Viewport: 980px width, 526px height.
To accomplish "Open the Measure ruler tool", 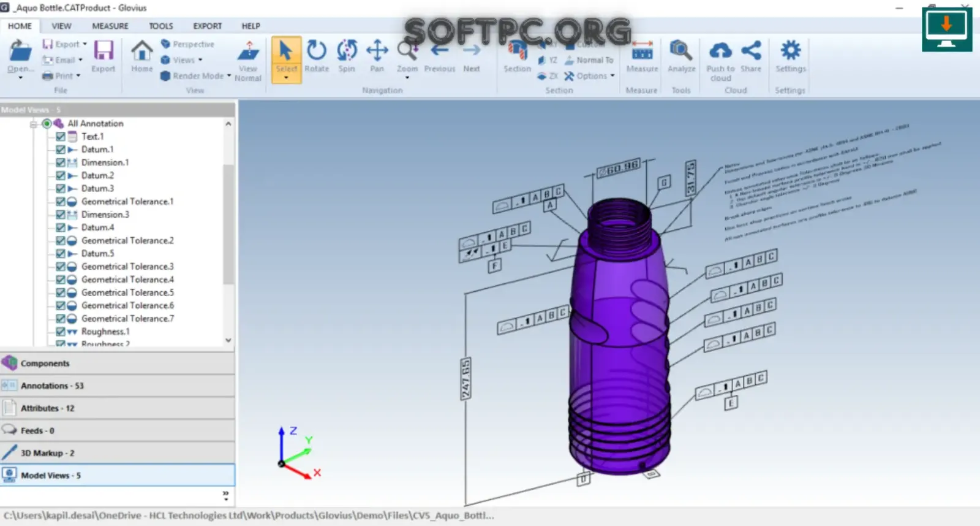I will tap(642, 50).
